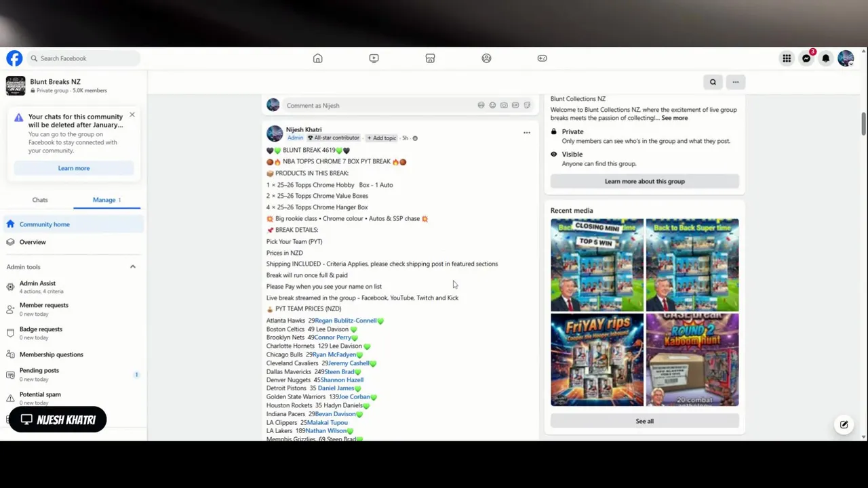Image resolution: width=868 pixels, height=488 pixels.
Task: Insert an emoji in the comment box
Action: [x=492, y=105]
